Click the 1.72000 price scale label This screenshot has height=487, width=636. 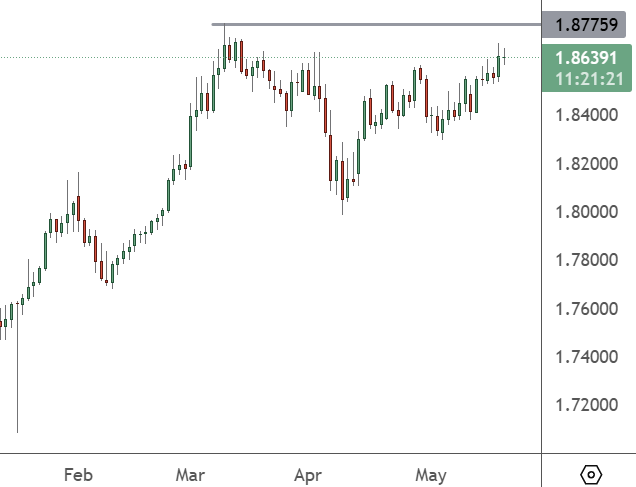(x=585, y=405)
